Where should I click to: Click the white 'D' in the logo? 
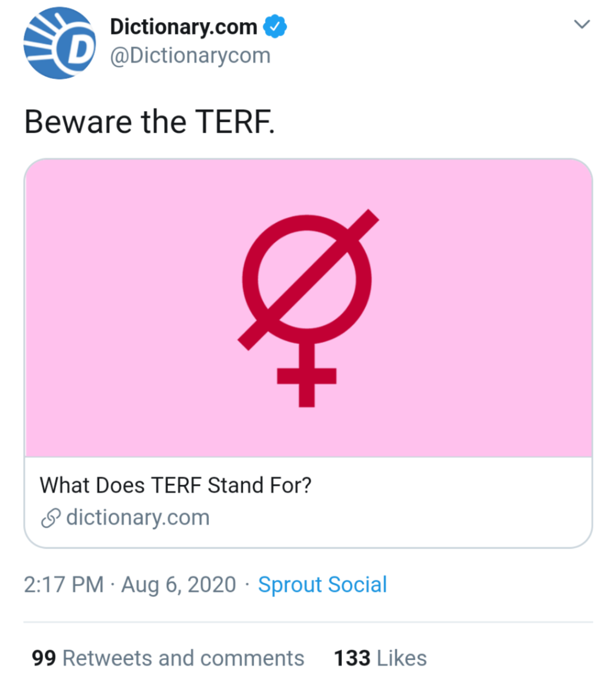coord(78,49)
